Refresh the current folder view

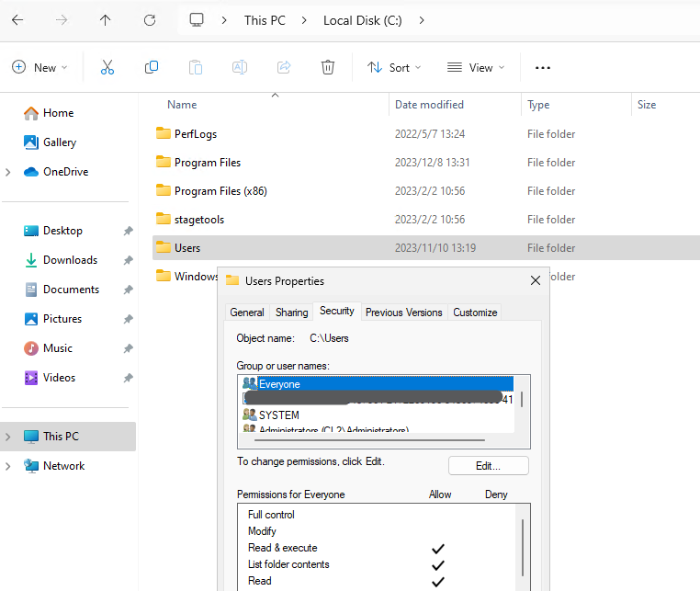tap(150, 20)
